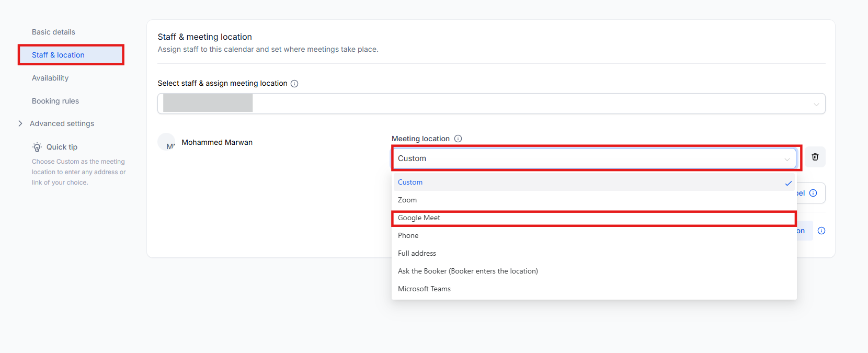
Task: Open Booking rules section
Action: tap(55, 101)
